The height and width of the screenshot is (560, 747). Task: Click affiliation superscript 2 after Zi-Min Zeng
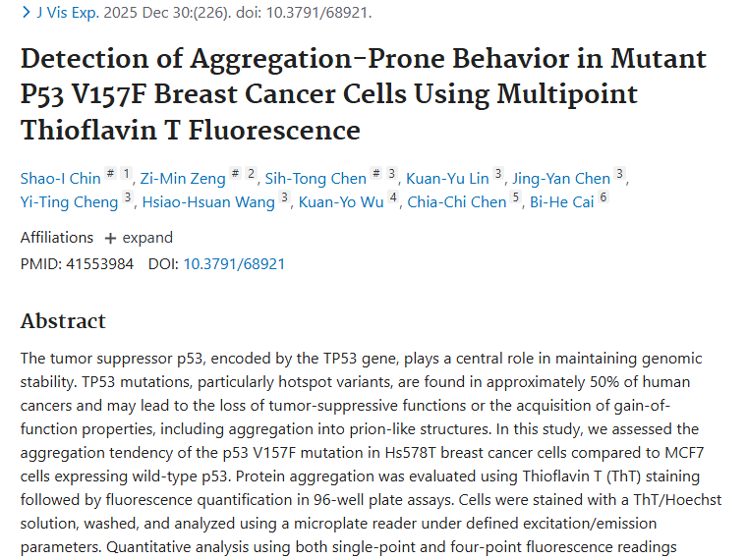251,175
